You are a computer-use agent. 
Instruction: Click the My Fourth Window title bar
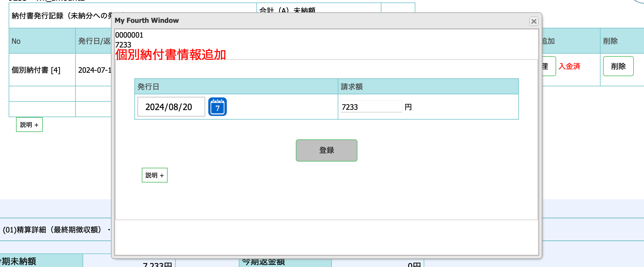308,21
